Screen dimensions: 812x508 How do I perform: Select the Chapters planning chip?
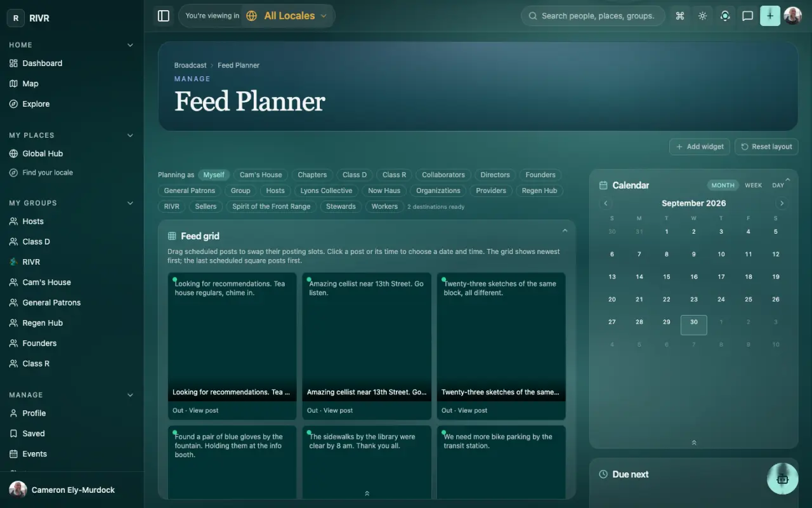[312, 175]
